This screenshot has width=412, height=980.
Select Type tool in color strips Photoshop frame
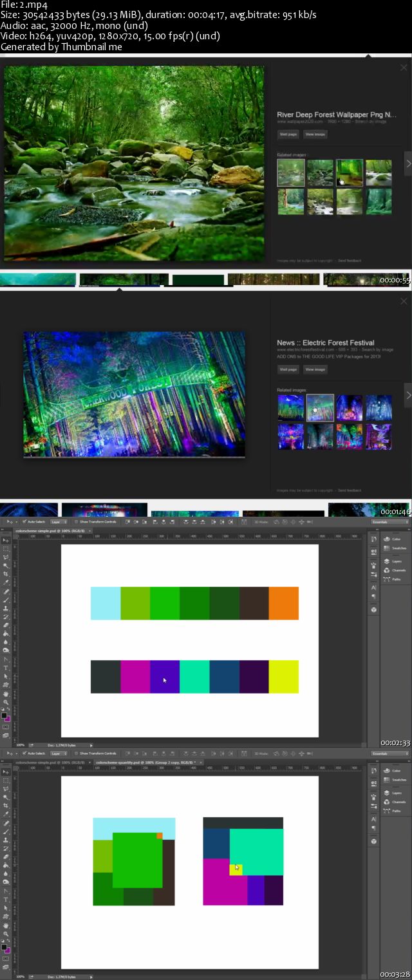(x=6, y=667)
